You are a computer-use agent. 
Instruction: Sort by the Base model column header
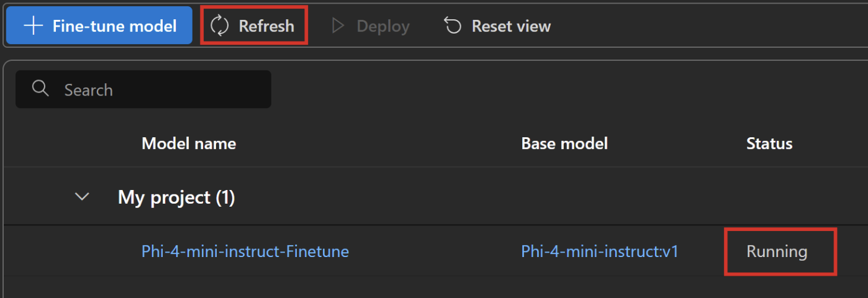564,144
